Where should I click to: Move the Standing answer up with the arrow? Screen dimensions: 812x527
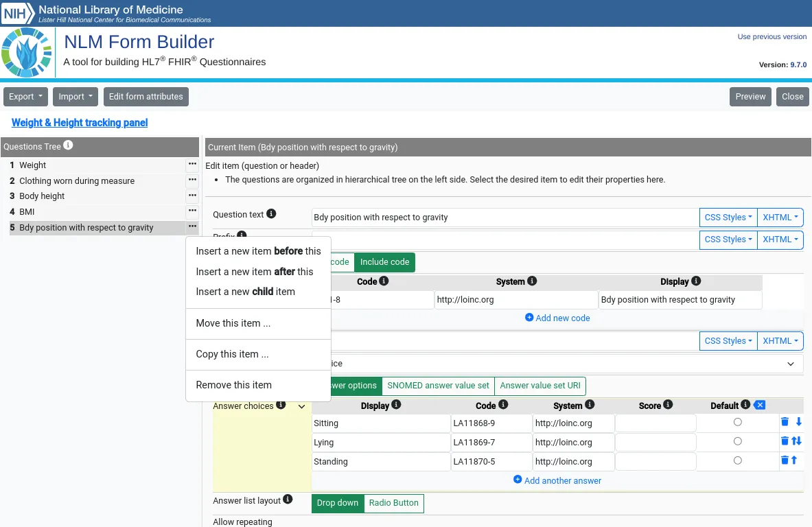tap(794, 460)
